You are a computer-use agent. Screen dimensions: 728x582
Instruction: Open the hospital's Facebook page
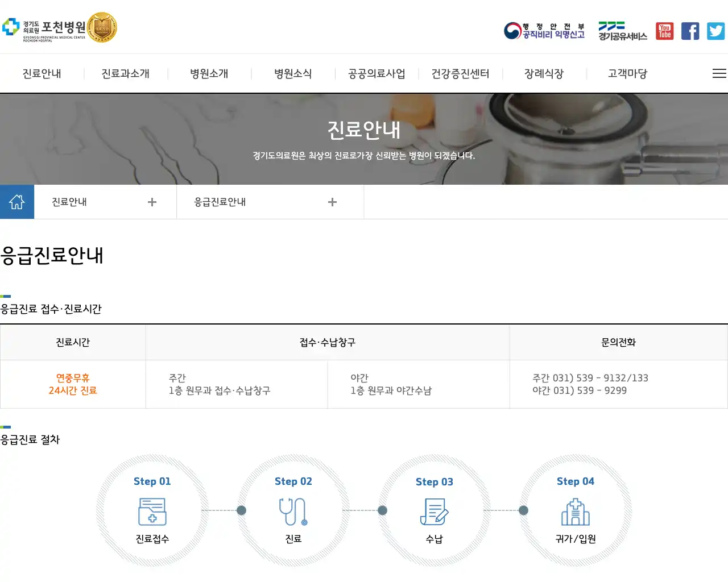coord(690,31)
